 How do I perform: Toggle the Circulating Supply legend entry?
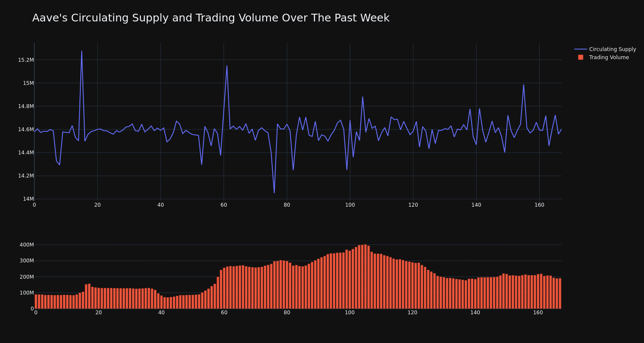(605, 49)
